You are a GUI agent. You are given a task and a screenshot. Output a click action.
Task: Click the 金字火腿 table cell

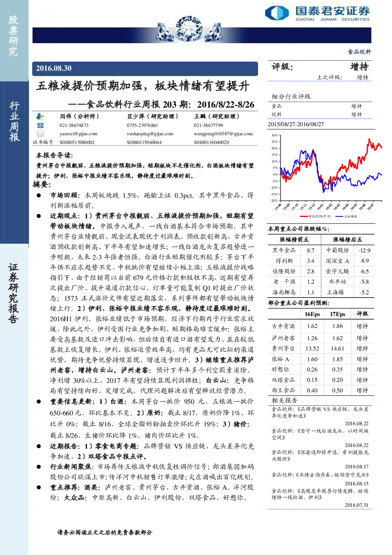pyautogui.click(x=337, y=271)
